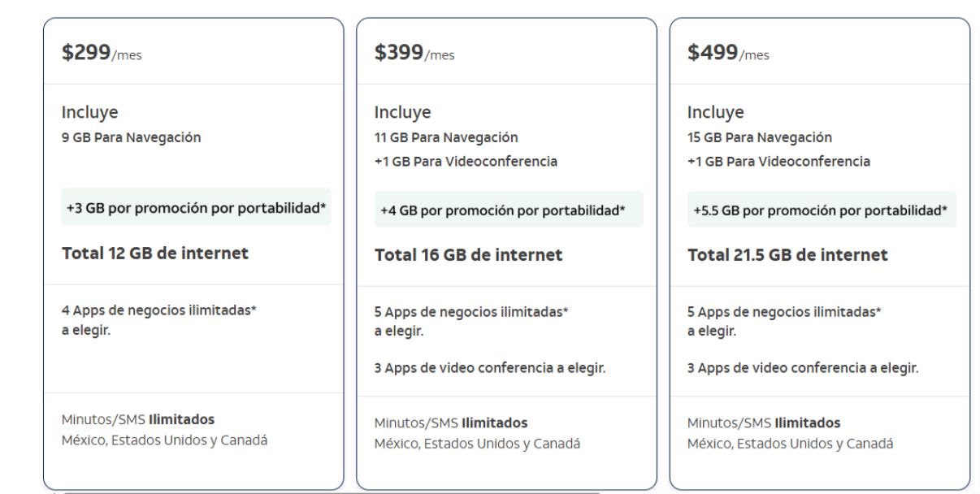Click 11 GB Para Navegación text
The image size is (980, 494).
(x=446, y=137)
